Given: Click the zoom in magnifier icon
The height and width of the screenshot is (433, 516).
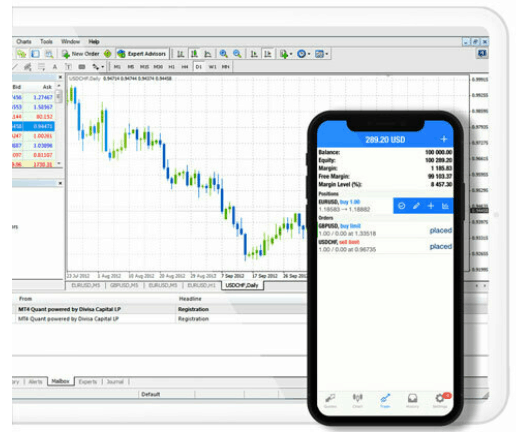Looking at the screenshot, I should coord(223,54).
